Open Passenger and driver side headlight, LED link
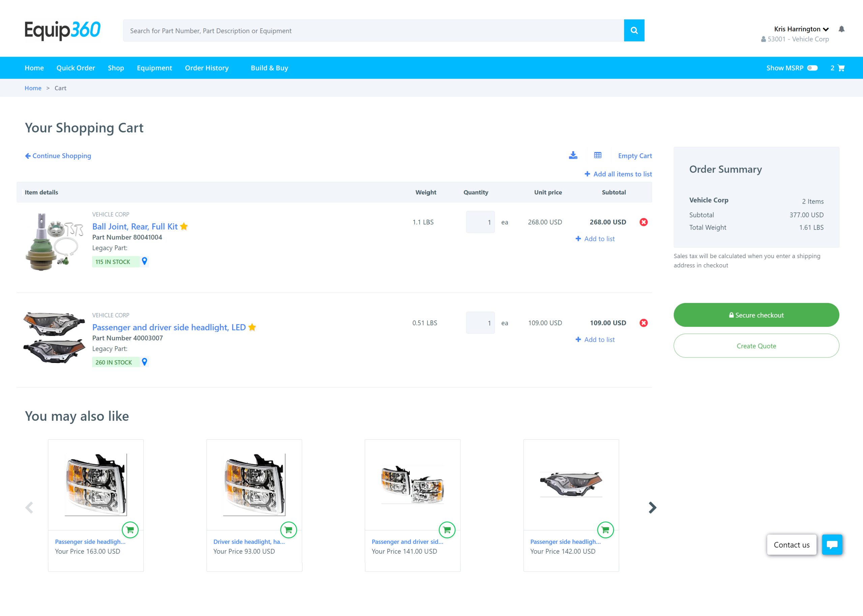This screenshot has width=863, height=616. (169, 327)
